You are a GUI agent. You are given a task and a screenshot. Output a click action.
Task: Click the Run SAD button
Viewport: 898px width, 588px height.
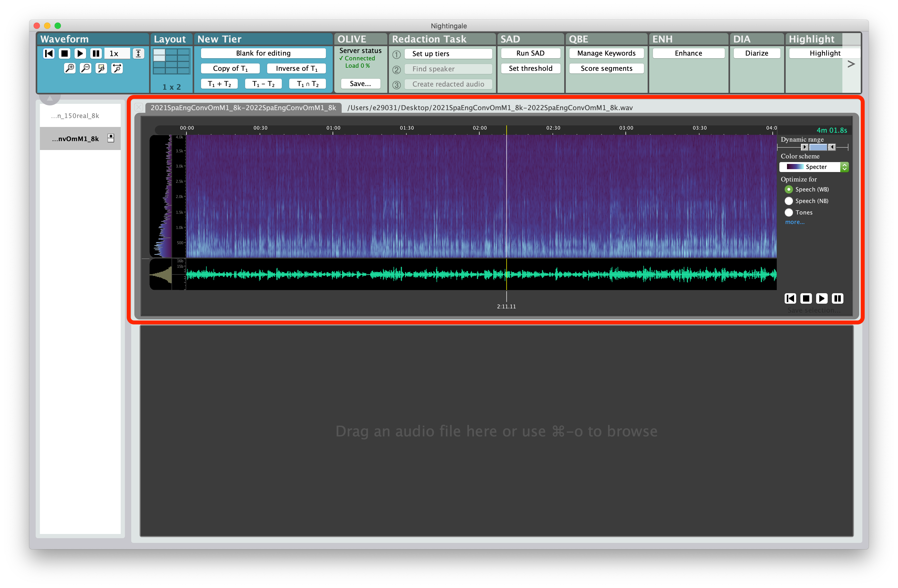click(x=531, y=53)
